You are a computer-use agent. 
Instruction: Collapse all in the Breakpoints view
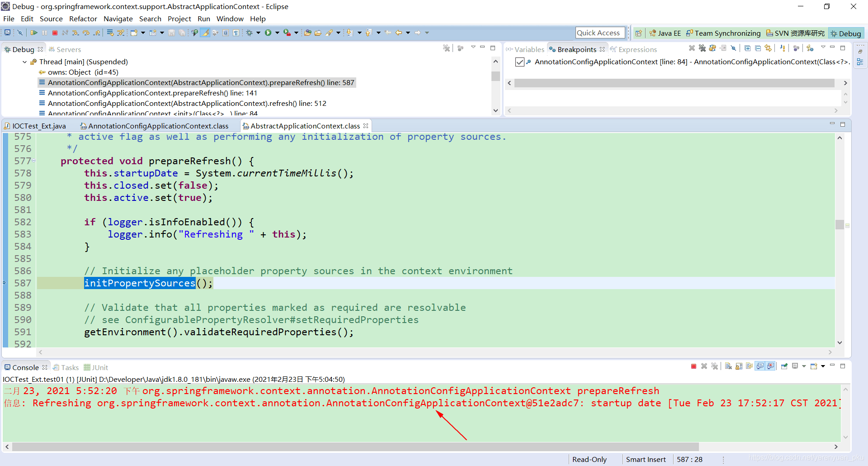coord(758,48)
